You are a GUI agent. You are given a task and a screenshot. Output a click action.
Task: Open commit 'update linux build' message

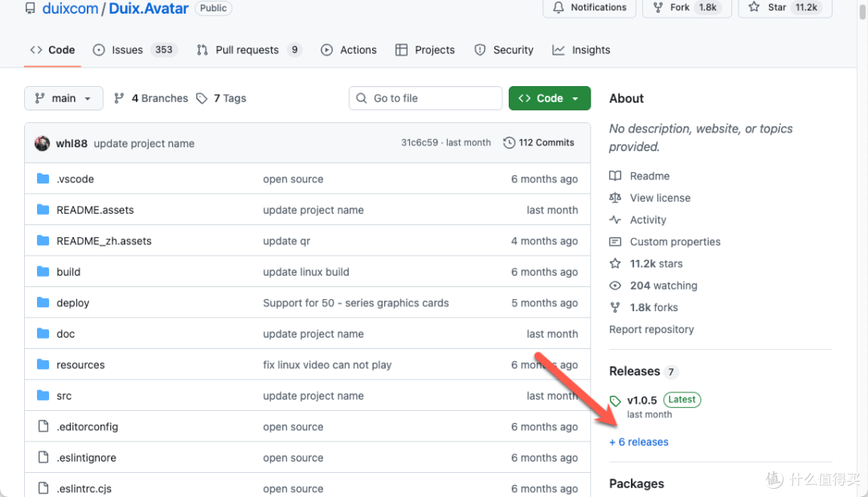coord(306,272)
